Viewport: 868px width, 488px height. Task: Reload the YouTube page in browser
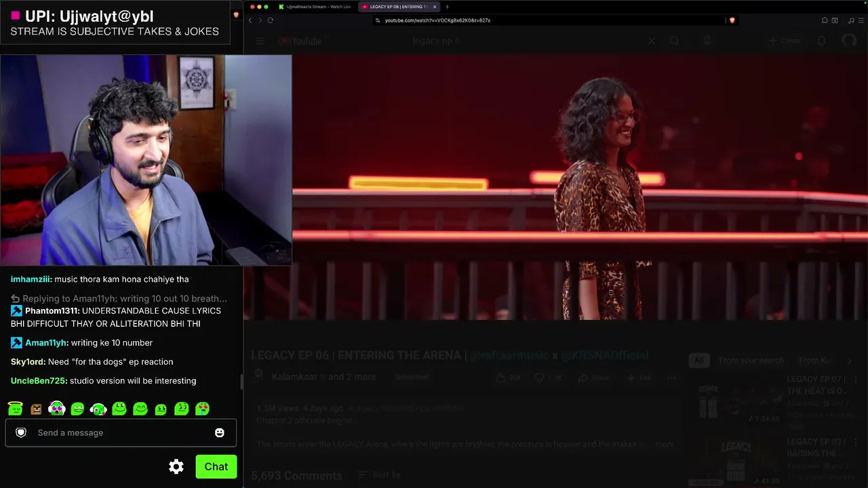click(270, 20)
